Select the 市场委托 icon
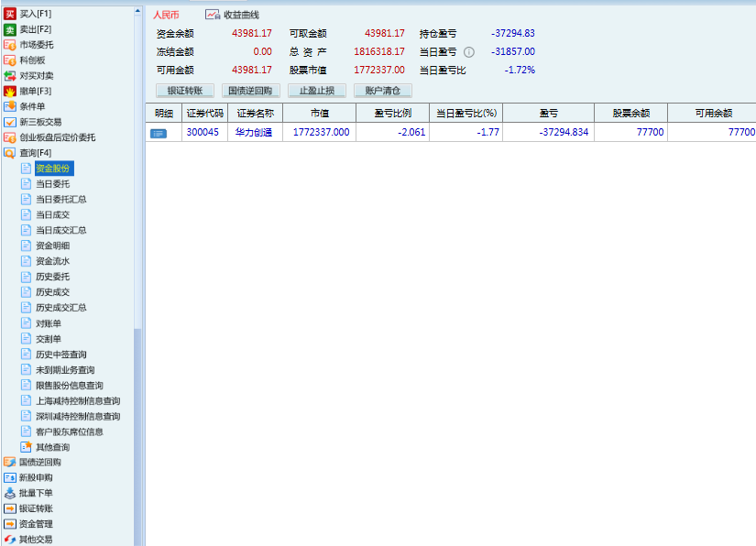The image size is (756, 546). click(x=10, y=45)
